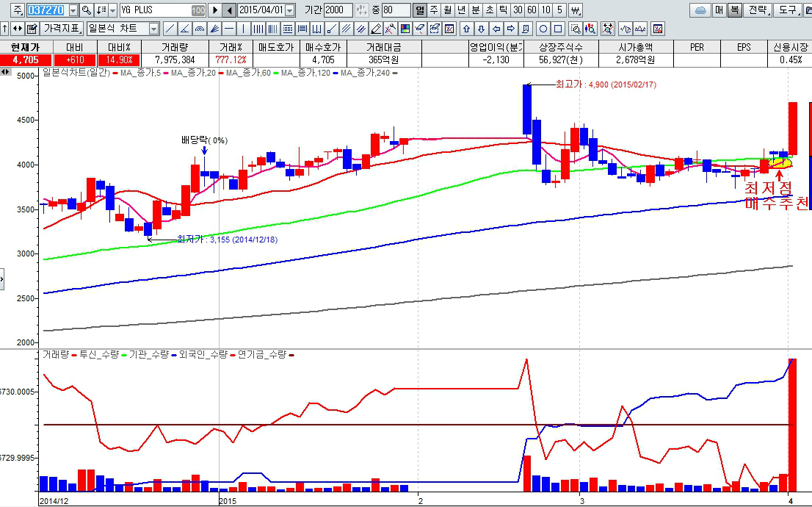
Task: Switch chart to 월 (monthly) period
Action: coord(446,10)
